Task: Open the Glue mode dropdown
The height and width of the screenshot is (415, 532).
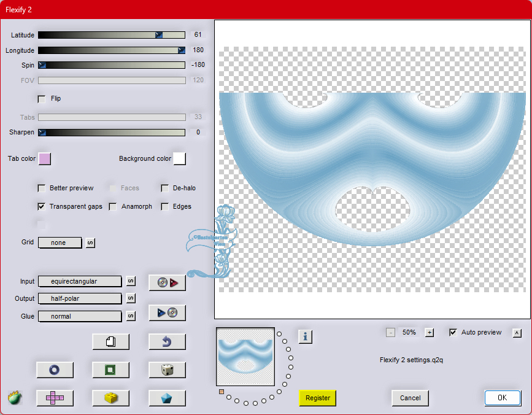Action: click(80, 316)
